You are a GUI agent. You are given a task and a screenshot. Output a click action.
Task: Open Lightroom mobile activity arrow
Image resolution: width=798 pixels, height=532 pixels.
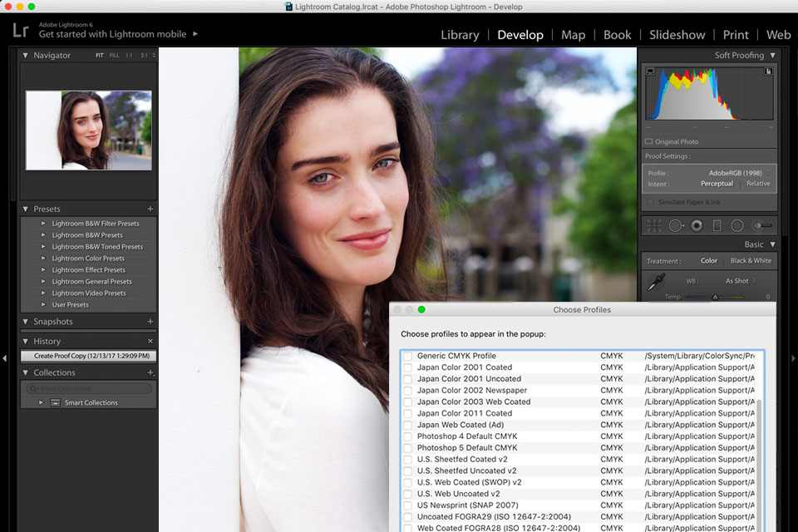tap(195, 34)
